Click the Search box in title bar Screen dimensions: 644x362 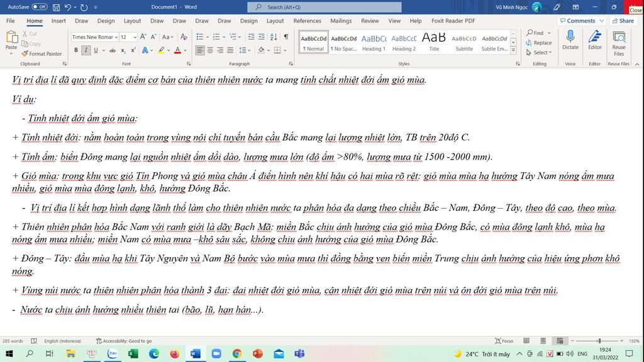pos(325,7)
